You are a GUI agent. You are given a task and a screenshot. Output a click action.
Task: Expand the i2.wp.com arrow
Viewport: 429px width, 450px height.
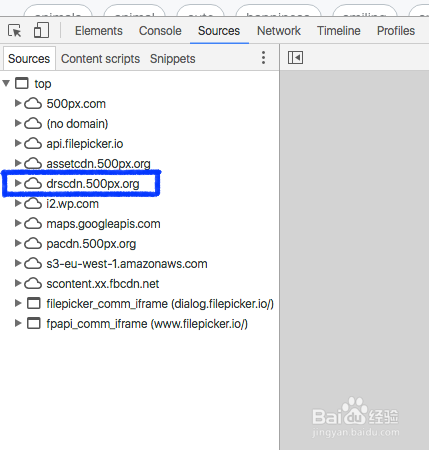[18, 203]
